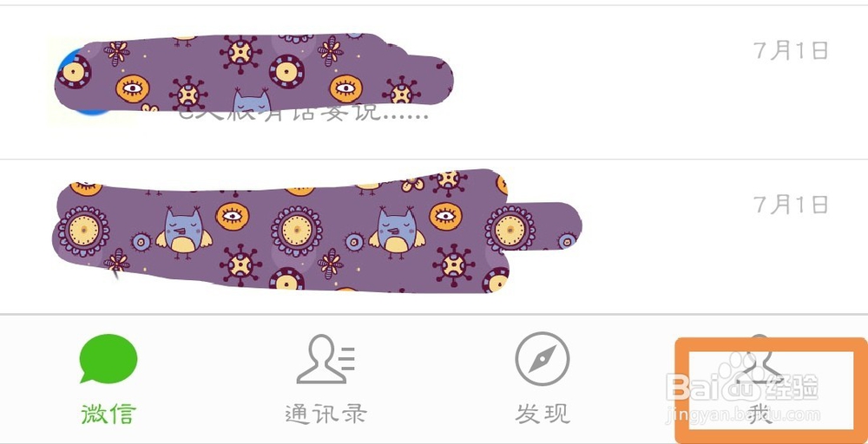Switch to the 通讯录 tab label
Screen dimensions: 868x444
click(x=325, y=414)
